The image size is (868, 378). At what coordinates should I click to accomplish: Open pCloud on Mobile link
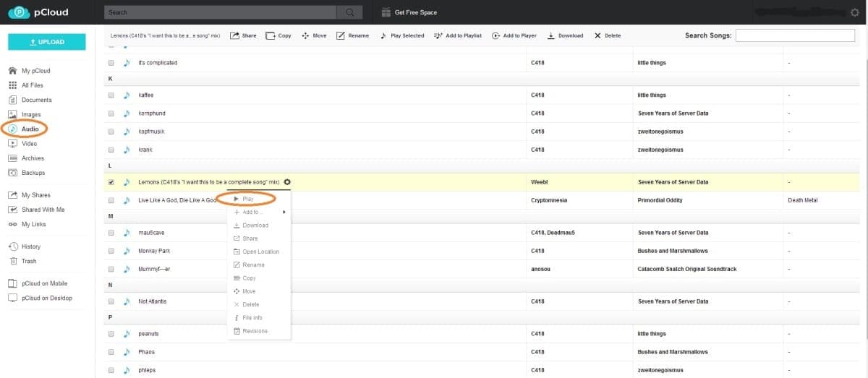[38, 283]
